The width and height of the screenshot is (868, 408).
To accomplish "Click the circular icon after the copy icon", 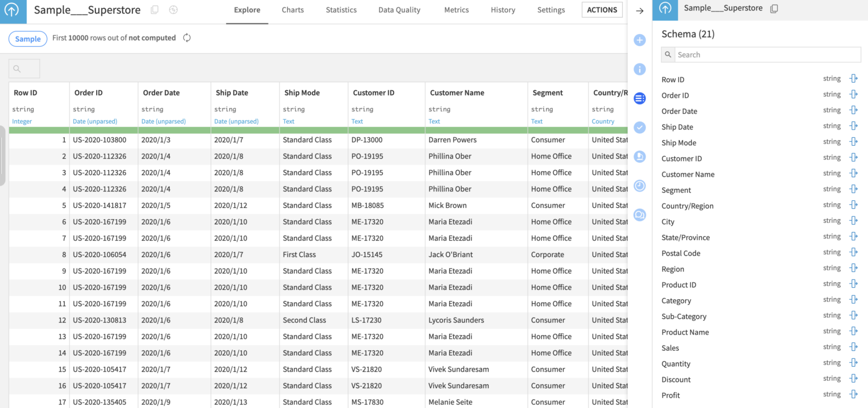I will pos(174,10).
